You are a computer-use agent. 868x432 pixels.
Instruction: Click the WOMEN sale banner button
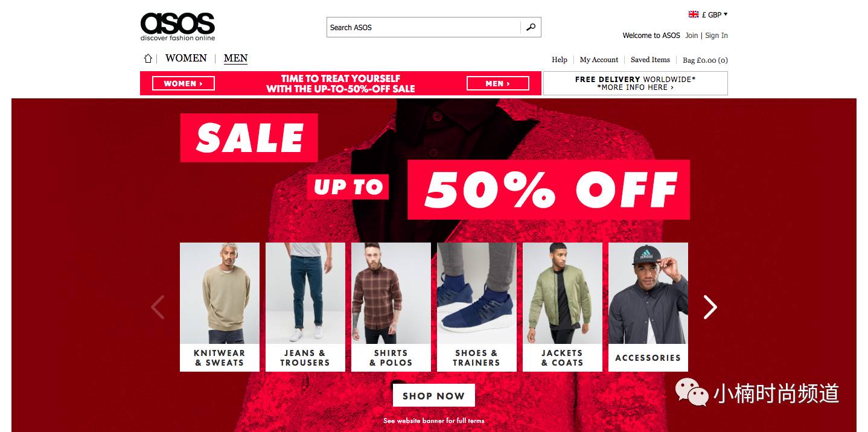183,83
